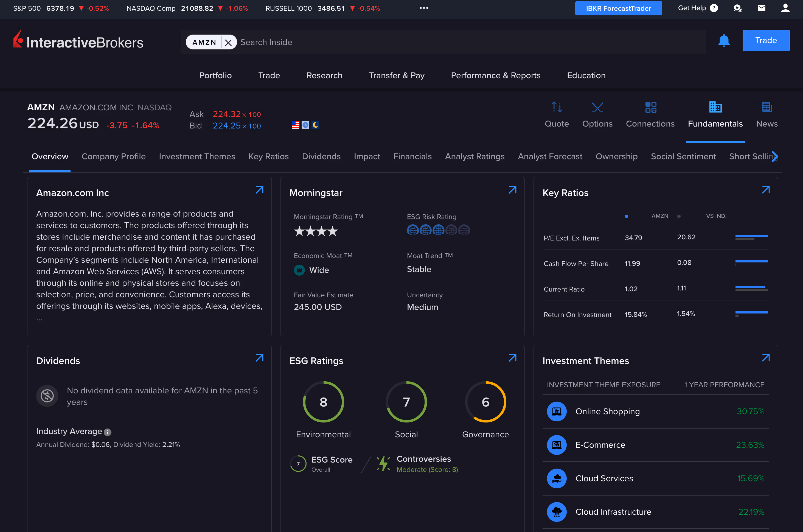
Task: Switch to the Dividends tab
Action: [321, 156]
